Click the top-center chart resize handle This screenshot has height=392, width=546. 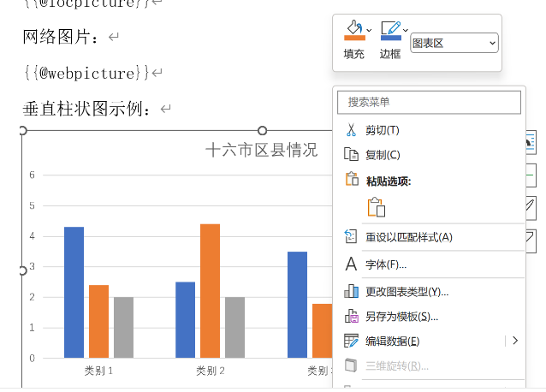(x=262, y=131)
